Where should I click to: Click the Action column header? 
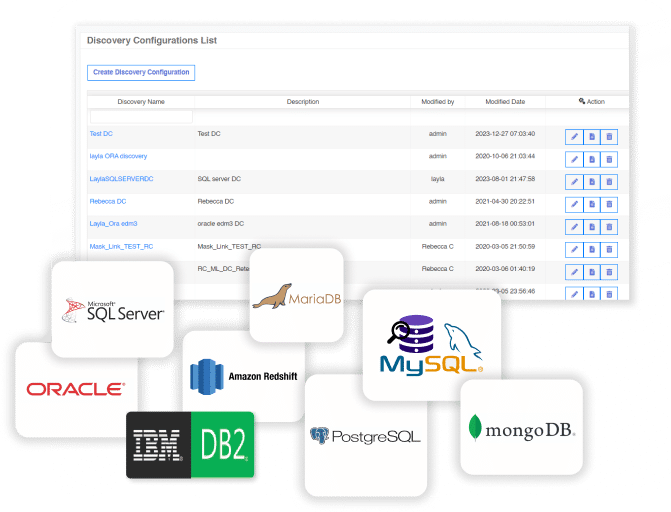592,101
